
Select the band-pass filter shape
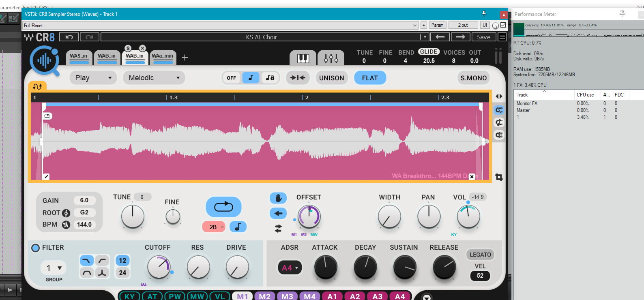click(87, 273)
